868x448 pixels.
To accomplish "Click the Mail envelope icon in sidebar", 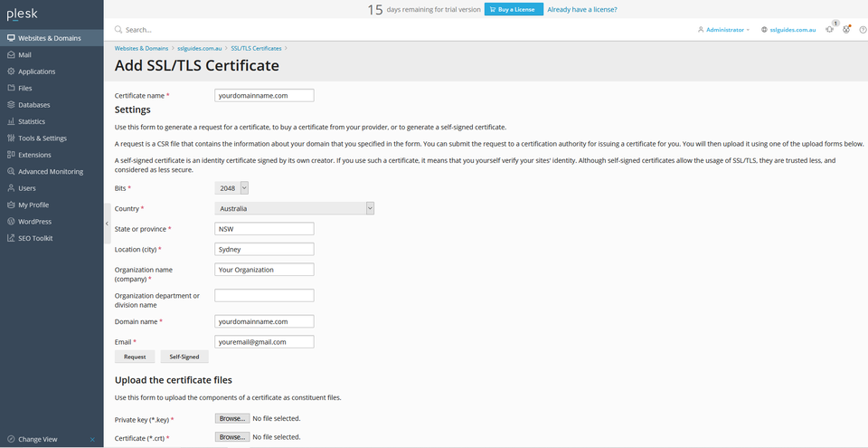I will pyautogui.click(x=11, y=55).
